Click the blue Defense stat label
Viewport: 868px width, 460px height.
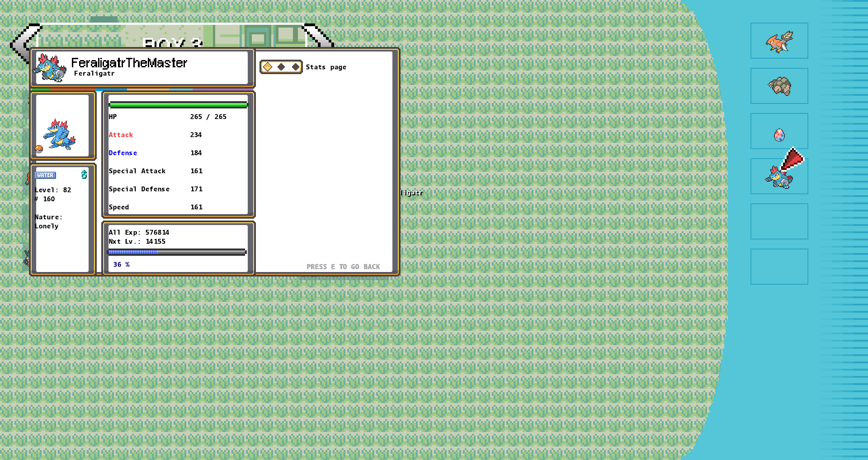[x=123, y=153]
